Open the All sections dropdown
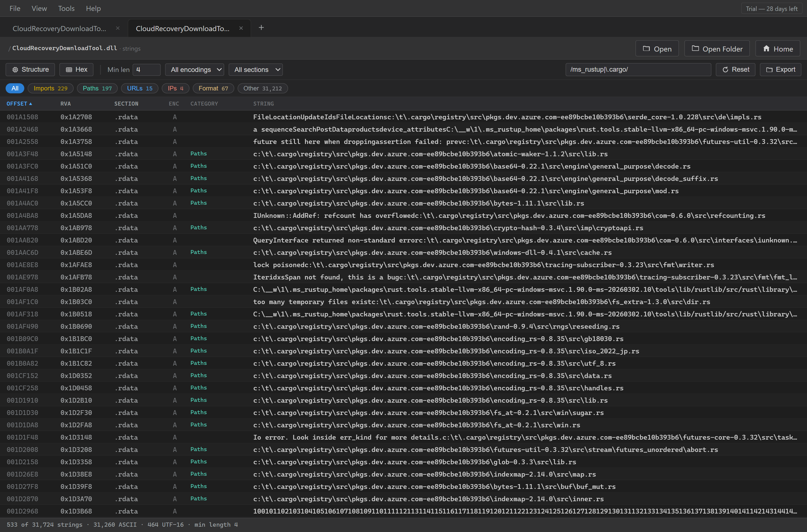The width and height of the screenshot is (807, 532). pos(256,69)
